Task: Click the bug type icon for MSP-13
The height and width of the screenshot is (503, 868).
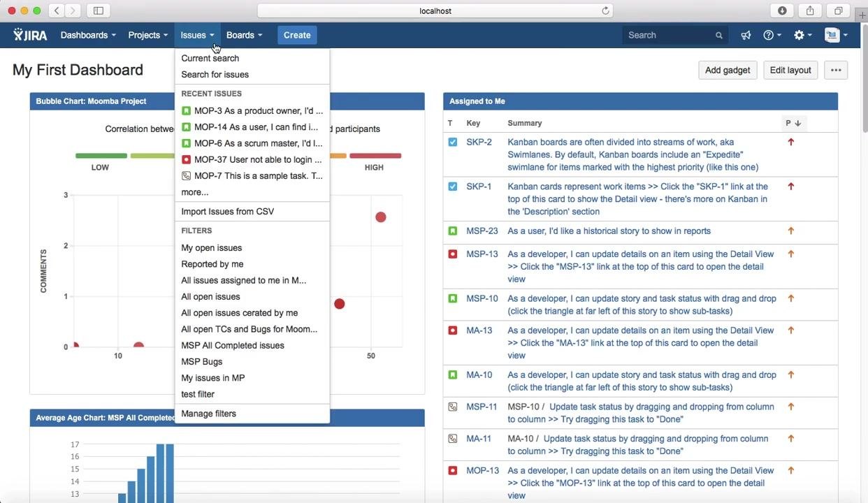Action: tap(453, 254)
